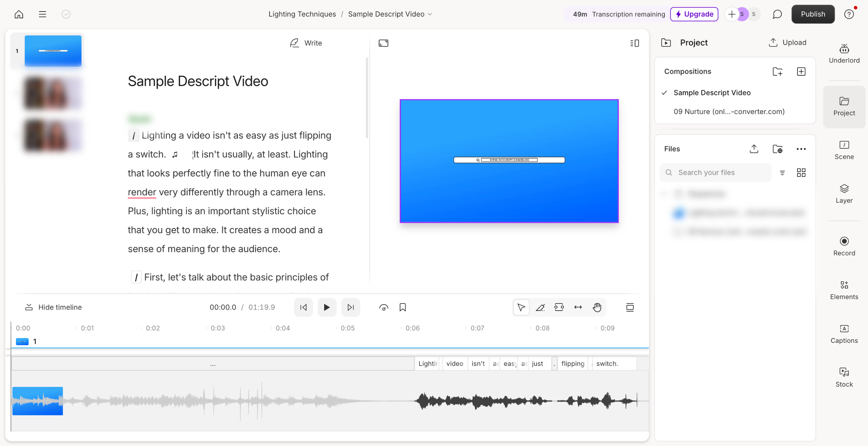This screenshot has height=446, width=868.
Task: Click the Slip tool arrows icon
Action: [578, 307]
